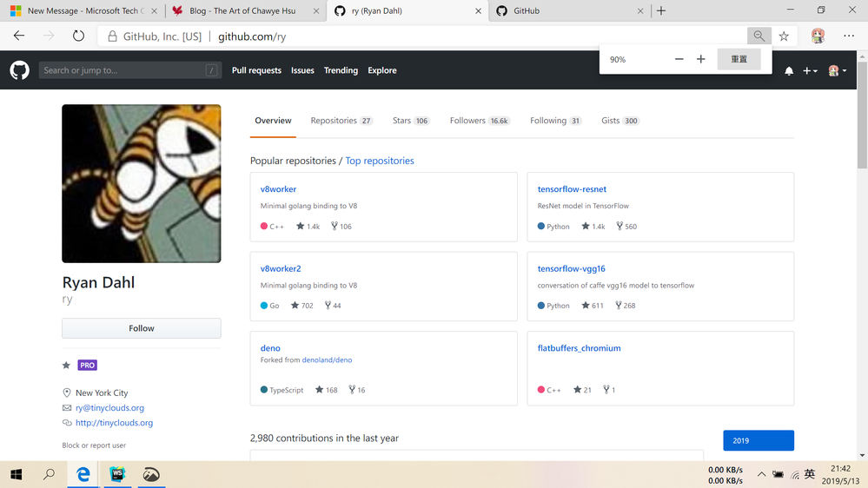Click the Top repositories link
This screenshot has width=868, height=488.
pos(380,161)
